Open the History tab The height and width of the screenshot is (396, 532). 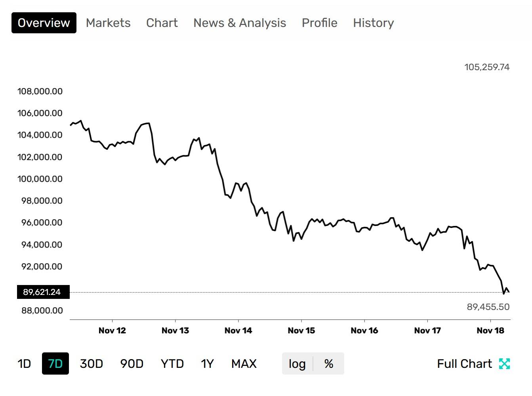point(374,23)
